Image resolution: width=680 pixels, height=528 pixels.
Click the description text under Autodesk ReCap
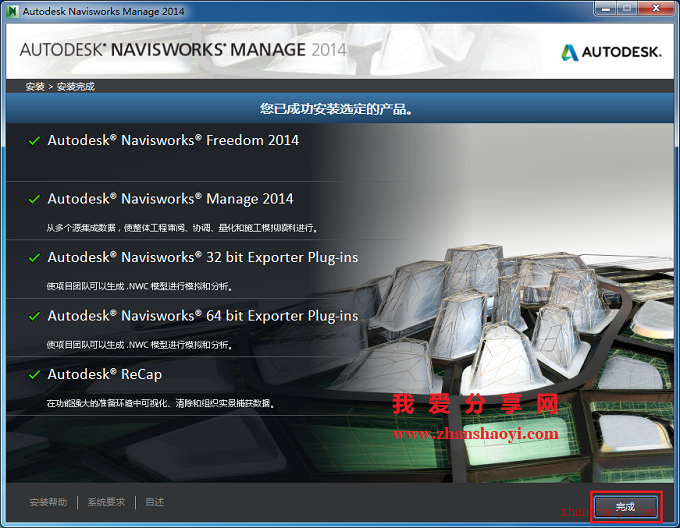pyautogui.click(x=160, y=404)
